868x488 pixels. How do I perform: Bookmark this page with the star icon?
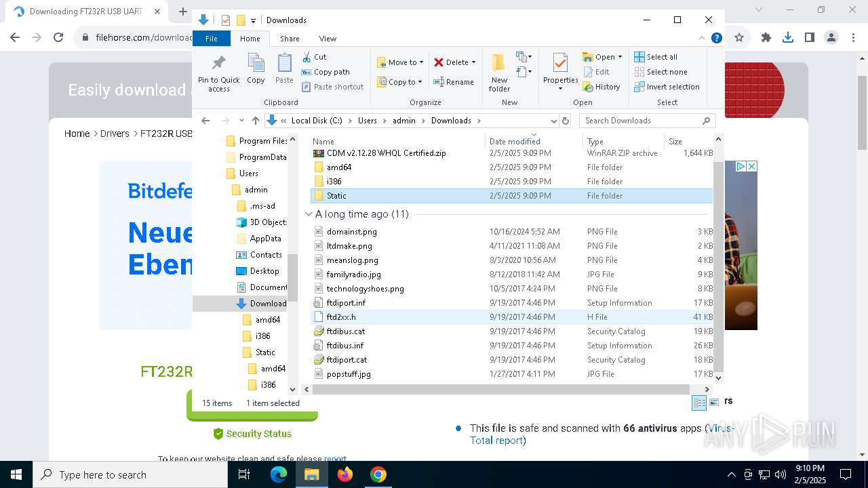(x=739, y=38)
